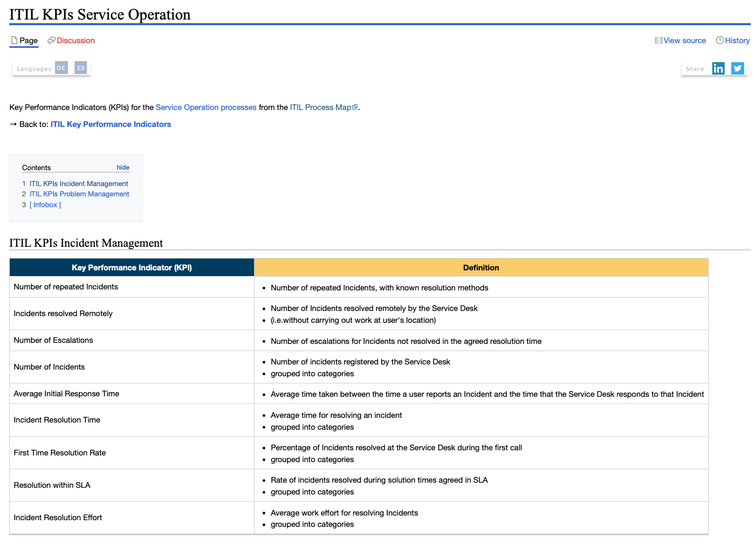
Task: Share page on LinkedIn icon
Action: click(x=718, y=68)
